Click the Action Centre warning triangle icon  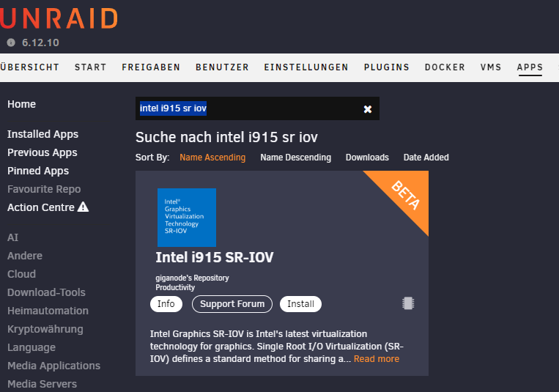83,207
